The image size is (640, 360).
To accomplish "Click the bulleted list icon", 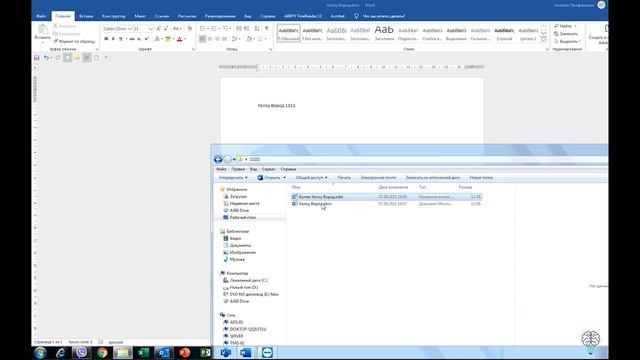I will point(202,29).
